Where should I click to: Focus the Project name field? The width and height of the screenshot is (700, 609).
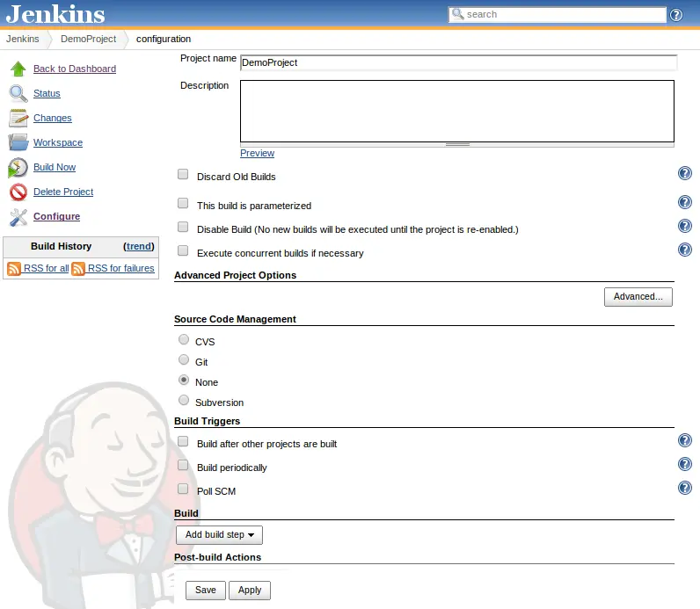point(458,63)
